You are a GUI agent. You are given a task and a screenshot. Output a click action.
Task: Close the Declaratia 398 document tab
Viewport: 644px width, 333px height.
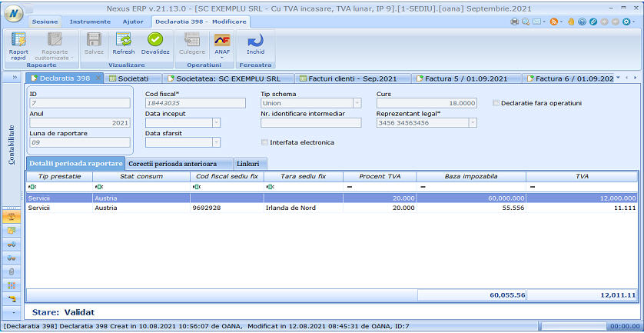(98, 78)
